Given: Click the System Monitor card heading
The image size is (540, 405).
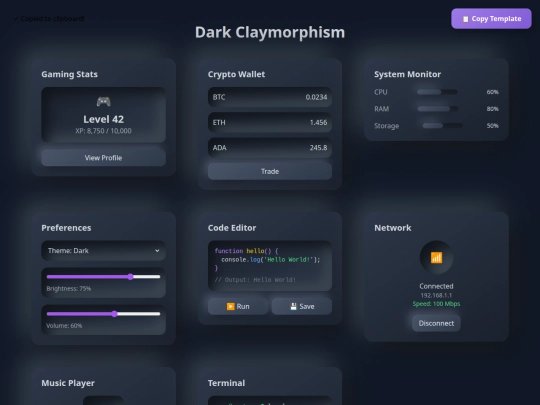Looking at the screenshot, I should coord(407,74).
